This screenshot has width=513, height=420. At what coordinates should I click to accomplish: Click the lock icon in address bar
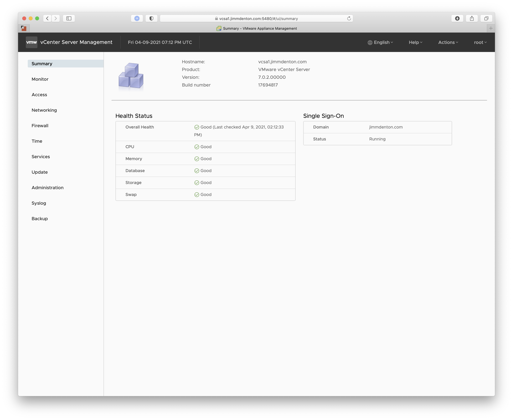point(216,19)
